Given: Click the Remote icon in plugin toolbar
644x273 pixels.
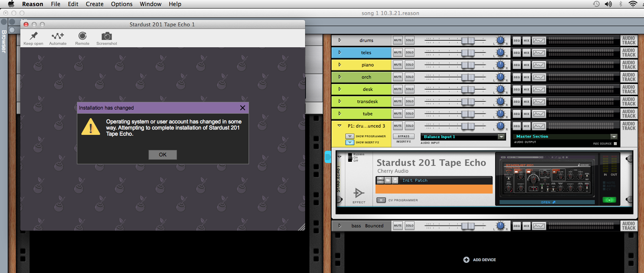Looking at the screenshot, I should [83, 36].
